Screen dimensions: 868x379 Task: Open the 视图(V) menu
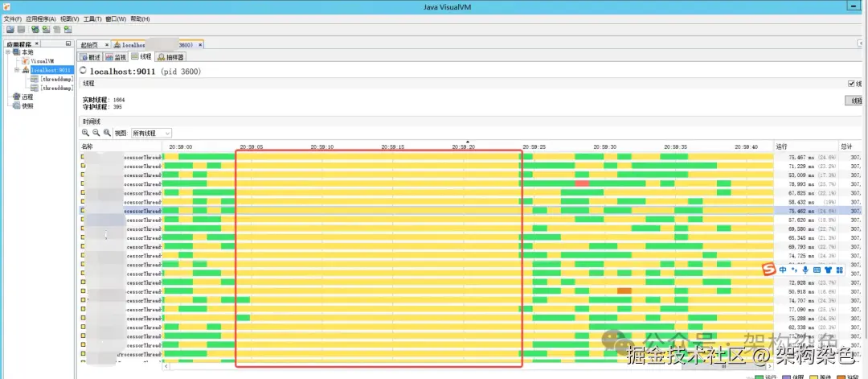click(x=70, y=19)
